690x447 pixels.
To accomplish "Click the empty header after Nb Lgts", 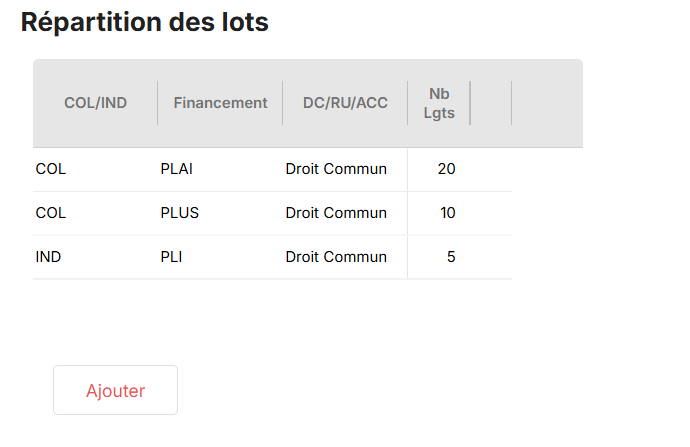I will tap(491, 103).
